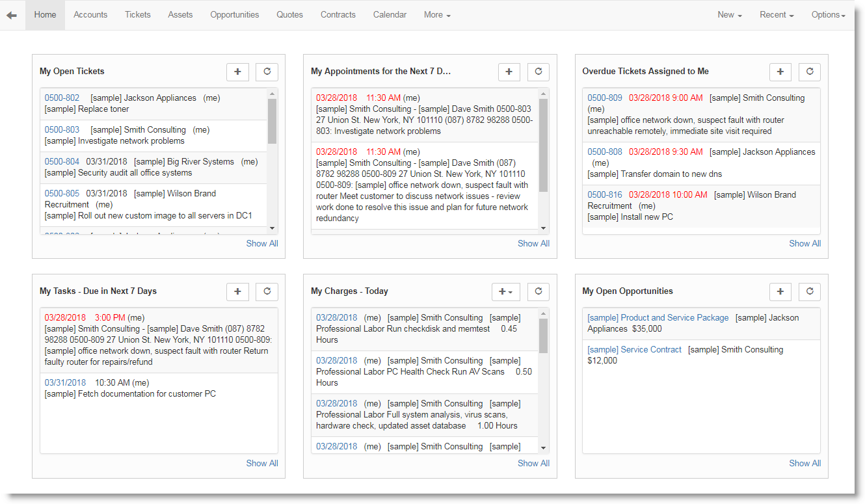Viewport: 865px width, 504px height.
Task: Open ticket 0500-803 link
Action: tap(62, 130)
